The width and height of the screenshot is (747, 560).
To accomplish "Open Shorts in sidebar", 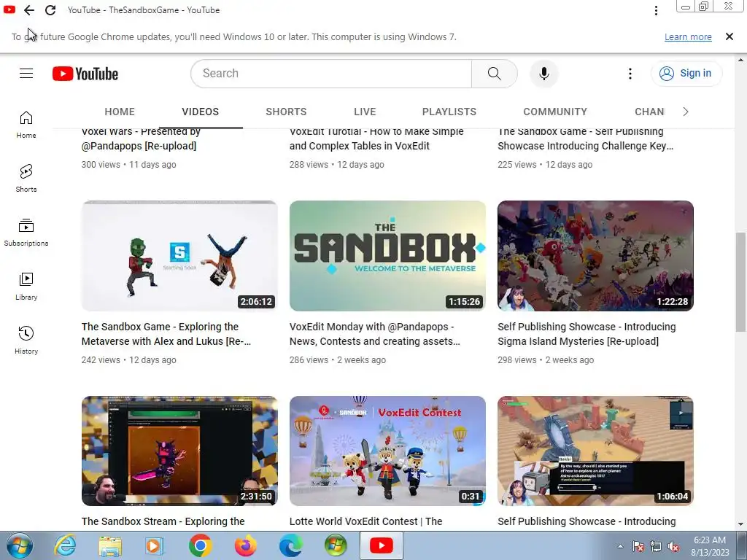I will click(x=26, y=179).
